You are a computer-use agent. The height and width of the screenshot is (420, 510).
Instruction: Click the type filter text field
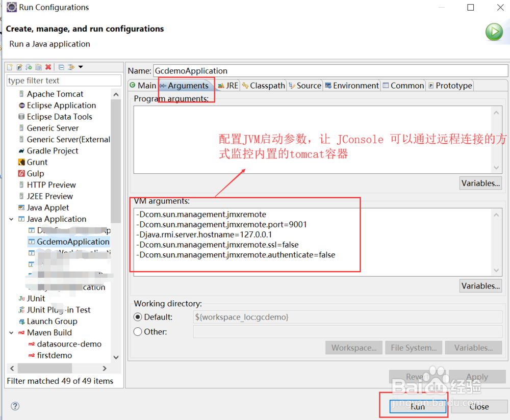pyautogui.click(x=64, y=81)
